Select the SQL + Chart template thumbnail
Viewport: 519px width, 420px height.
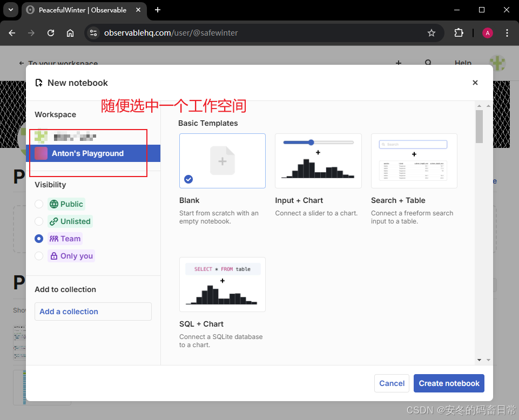223,284
